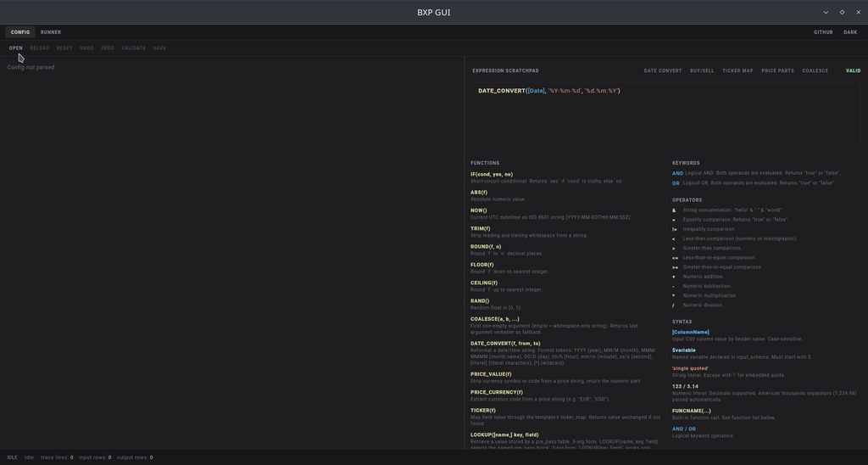Switch to the RUNNER tab

[x=51, y=32]
